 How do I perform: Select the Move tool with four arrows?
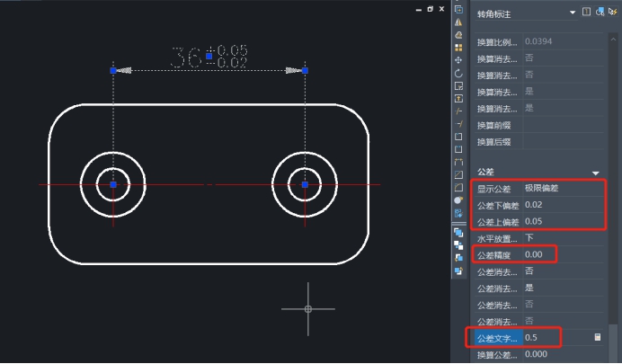458,59
